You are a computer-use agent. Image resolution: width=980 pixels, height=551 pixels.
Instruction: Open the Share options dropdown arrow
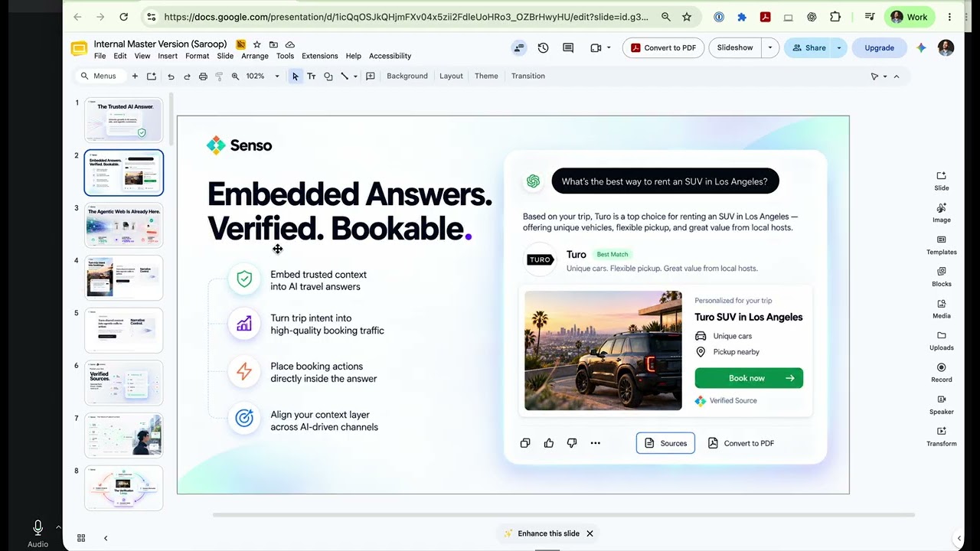tap(839, 47)
